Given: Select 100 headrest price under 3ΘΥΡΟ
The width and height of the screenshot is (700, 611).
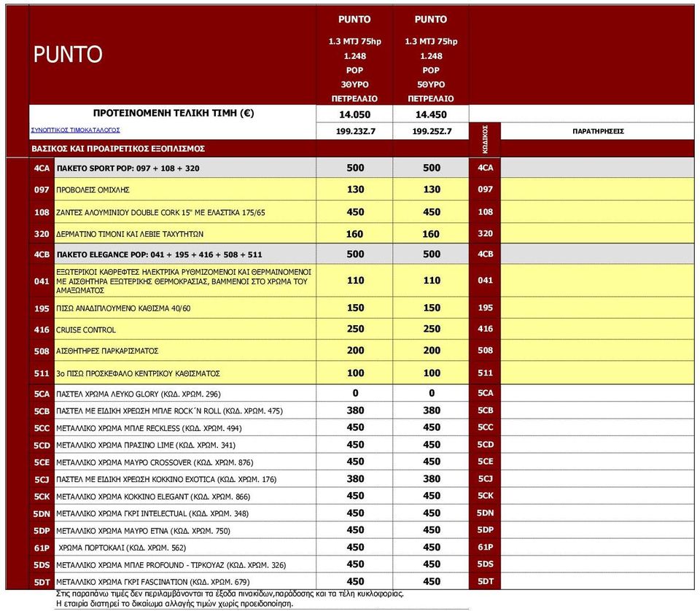Looking at the screenshot, I should coord(355,373).
